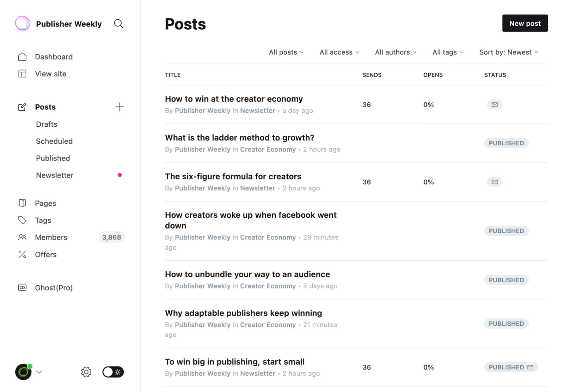Open the user avatar menu at bottom left
This screenshot has height=392, width=569.
tap(23, 372)
